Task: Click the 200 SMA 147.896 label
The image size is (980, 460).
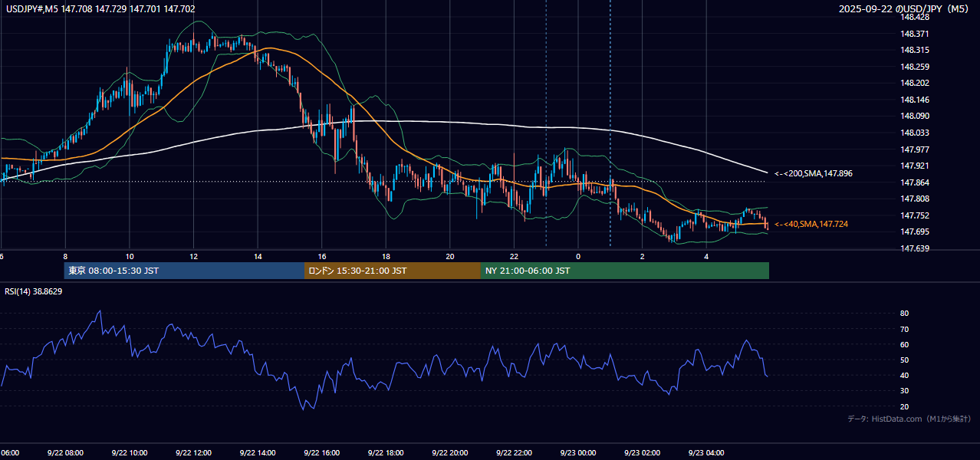Action: [814, 173]
